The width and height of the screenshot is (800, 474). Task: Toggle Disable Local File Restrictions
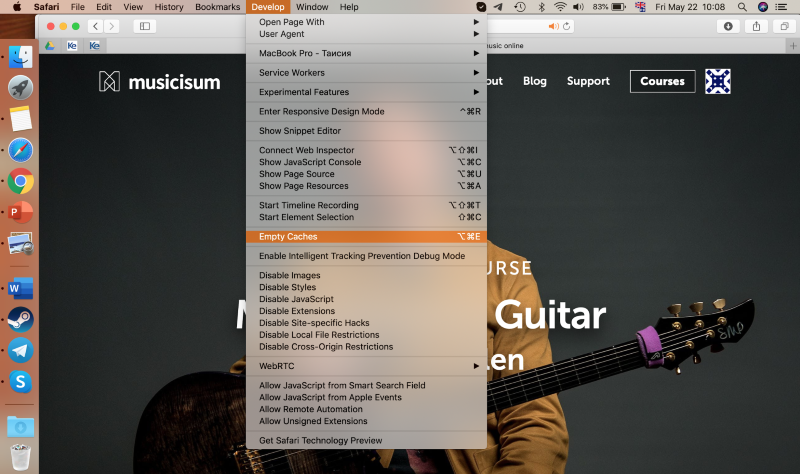tap(366, 335)
